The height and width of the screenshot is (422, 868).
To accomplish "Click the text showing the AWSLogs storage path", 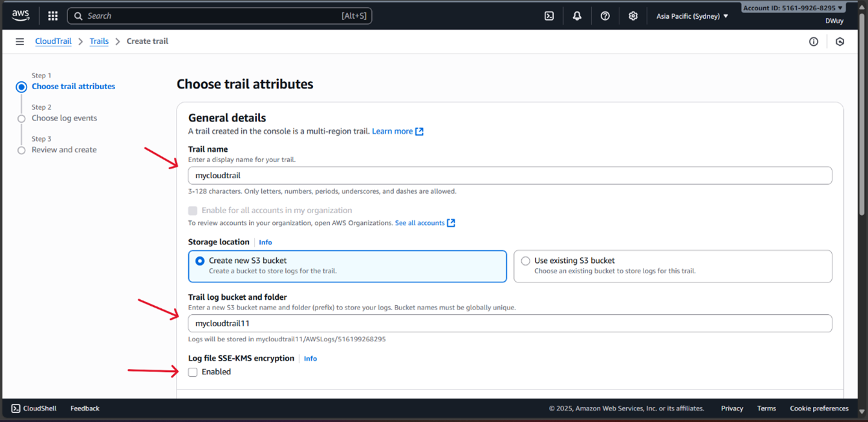I will click(287, 339).
